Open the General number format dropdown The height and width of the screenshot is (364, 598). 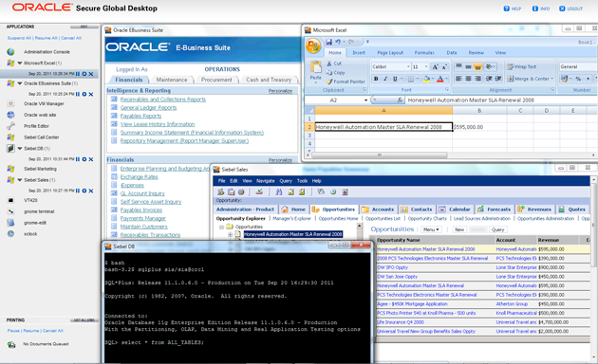tap(578, 67)
